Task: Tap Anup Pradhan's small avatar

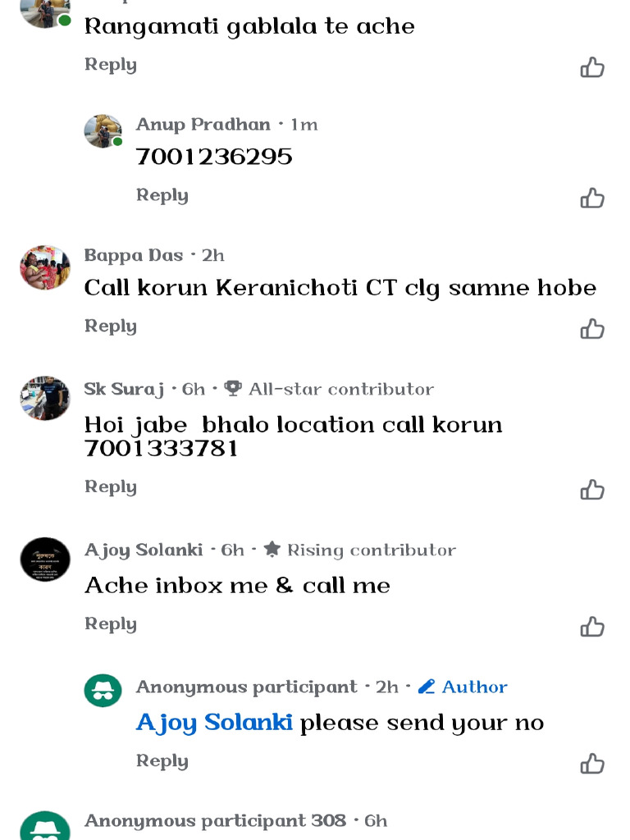Action: pyautogui.click(x=103, y=130)
